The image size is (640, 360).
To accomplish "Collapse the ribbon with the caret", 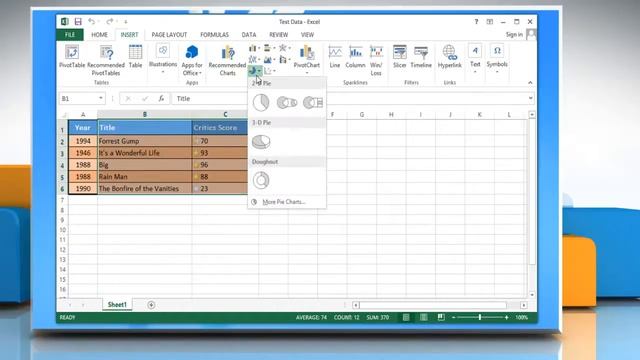I will (x=530, y=82).
